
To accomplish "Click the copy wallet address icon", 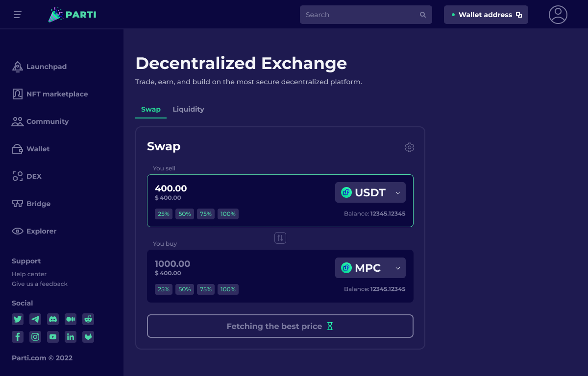I will (x=519, y=15).
